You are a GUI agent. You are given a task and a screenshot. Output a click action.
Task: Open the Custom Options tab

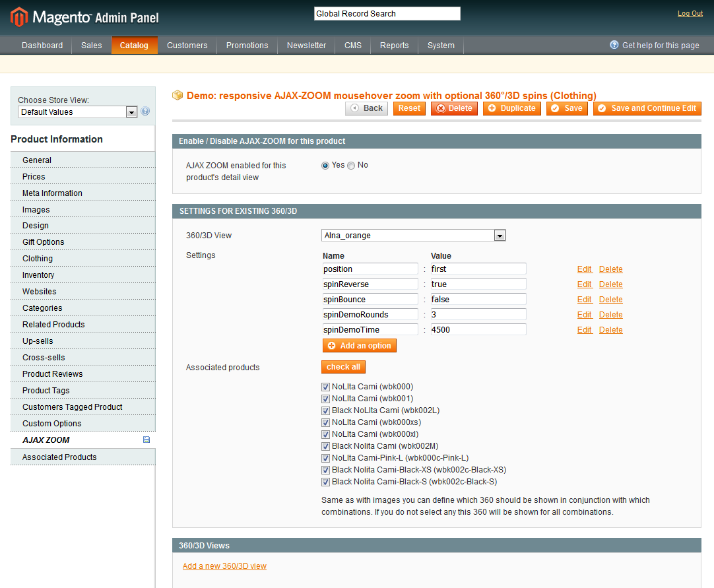click(x=83, y=424)
